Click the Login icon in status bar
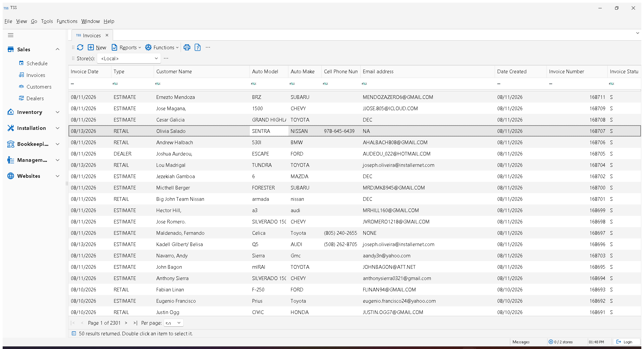This screenshot has width=644, height=349. click(x=619, y=342)
